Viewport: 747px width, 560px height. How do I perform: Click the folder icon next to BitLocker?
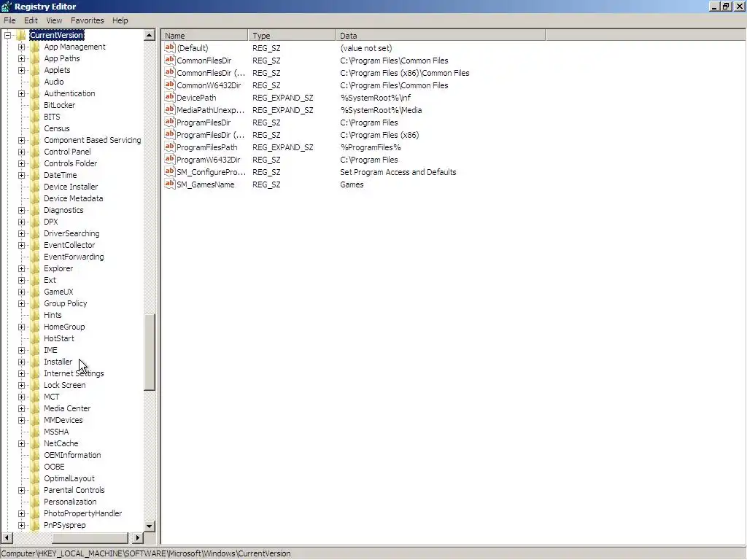click(x=35, y=105)
